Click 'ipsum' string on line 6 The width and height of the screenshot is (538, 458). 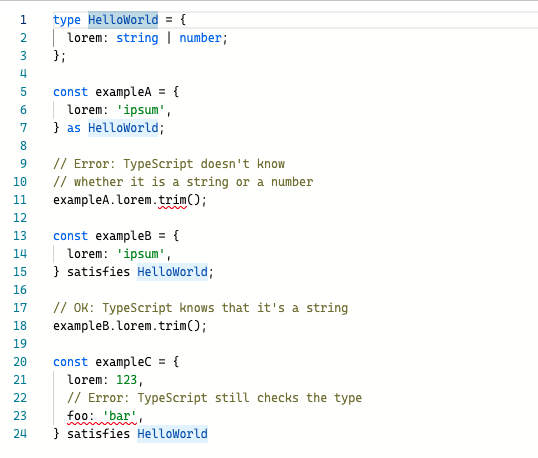(141, 110)
